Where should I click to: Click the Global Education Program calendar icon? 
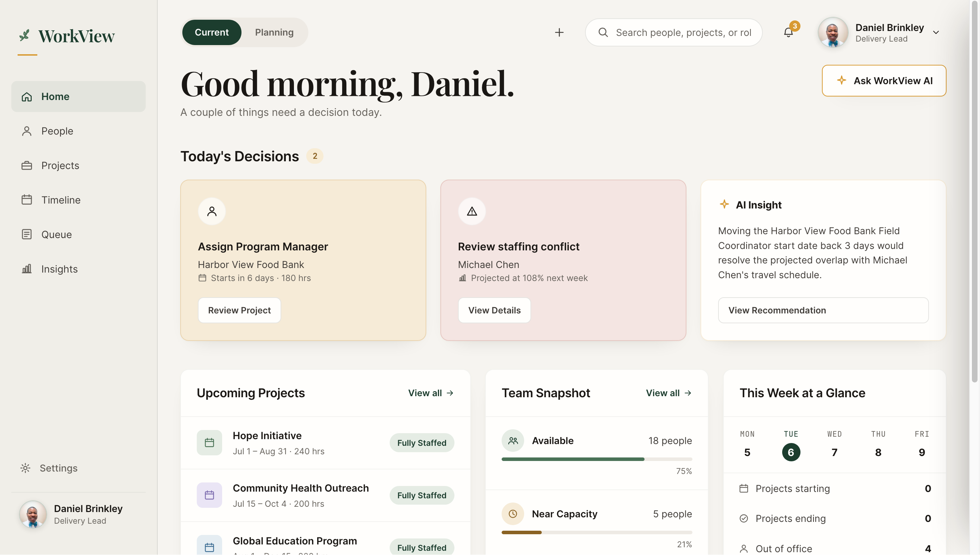tap(209, 546)
